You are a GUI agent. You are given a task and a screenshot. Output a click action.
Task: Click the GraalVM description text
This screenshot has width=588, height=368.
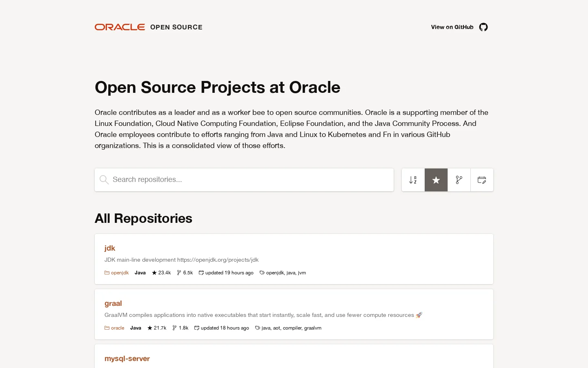point(263,315)
